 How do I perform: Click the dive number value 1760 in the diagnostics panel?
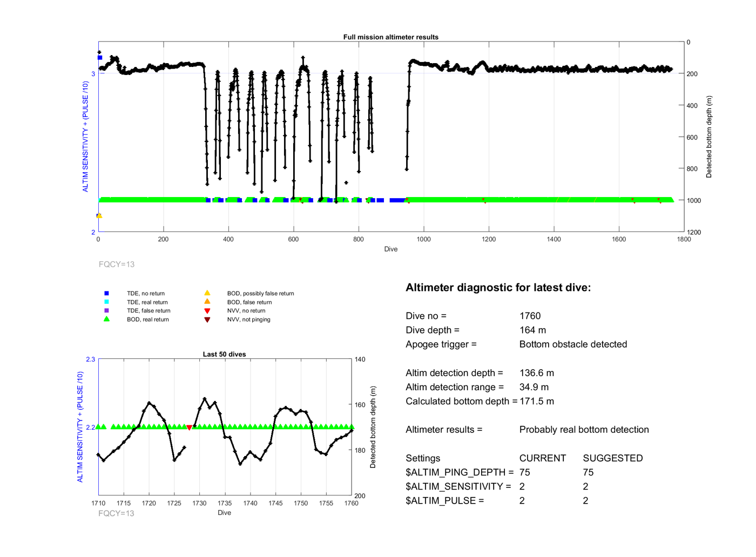pos(530,316)
